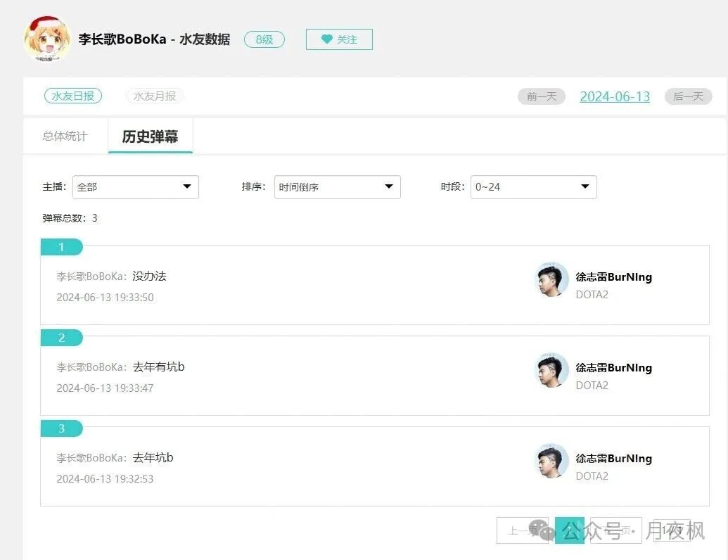Click the timestamp 2024-06-13 19:33:50
The height and width of the screenshot is (560, 728).
click(x=105, y=297)
